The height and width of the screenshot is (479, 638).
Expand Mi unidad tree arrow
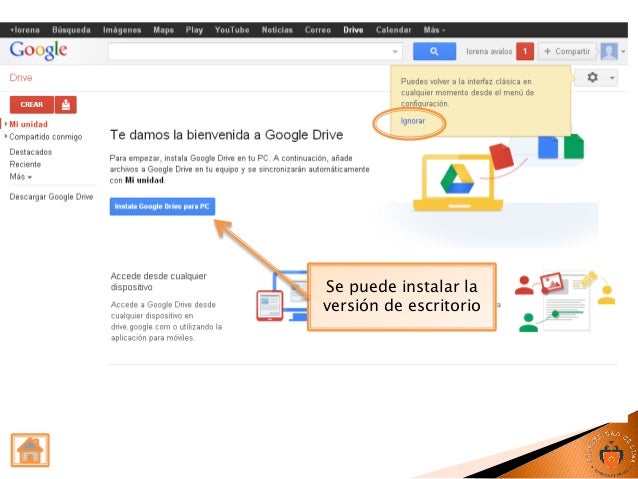click(6, 124)
